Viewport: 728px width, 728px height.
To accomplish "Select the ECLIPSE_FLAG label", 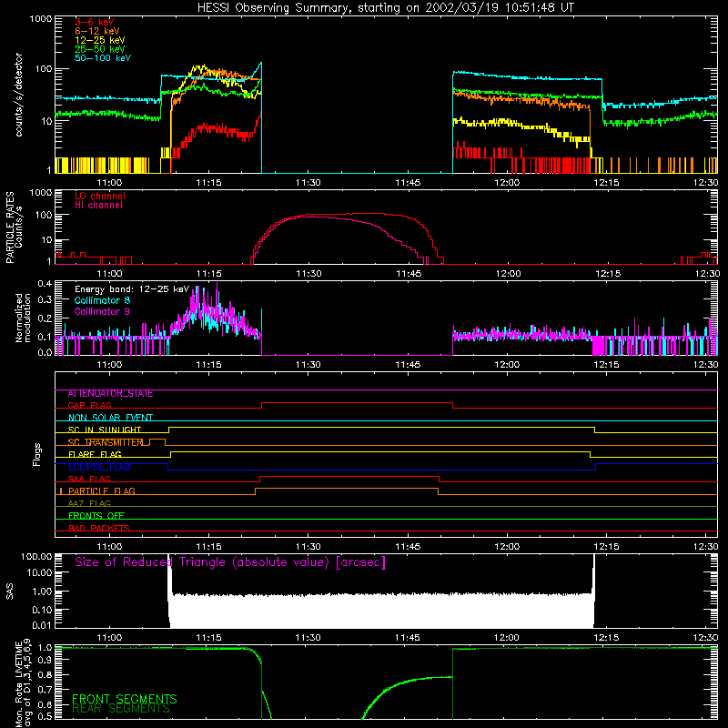I will pos(99,467).
